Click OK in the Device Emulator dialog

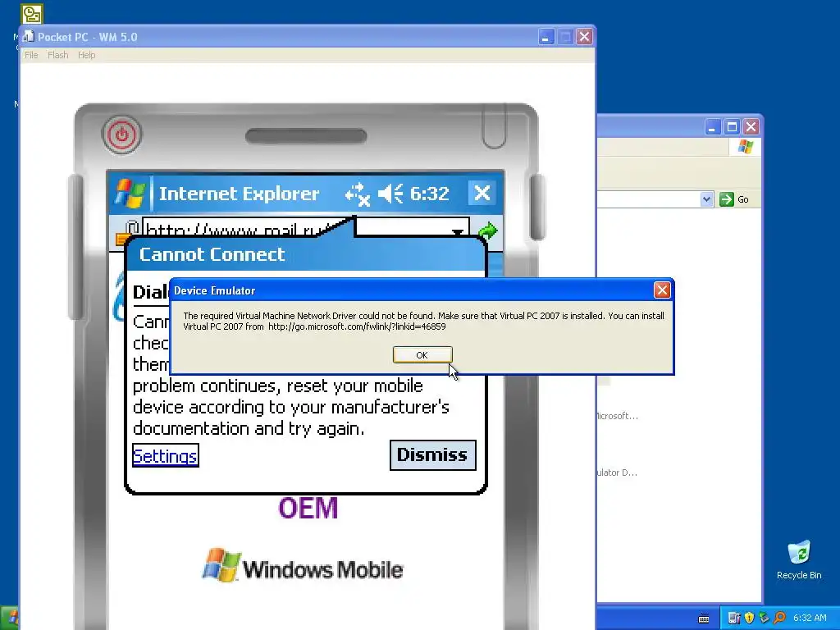(422, 354)
